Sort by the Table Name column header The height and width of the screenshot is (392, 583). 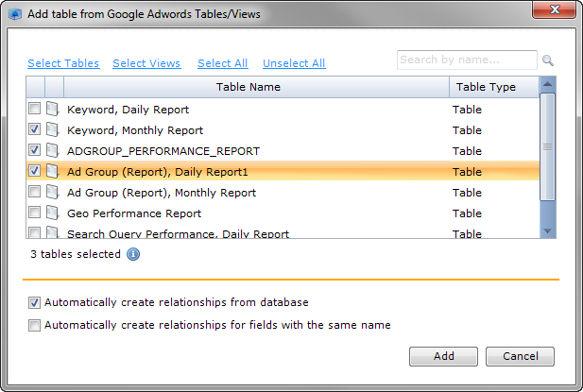click(257, 87)
